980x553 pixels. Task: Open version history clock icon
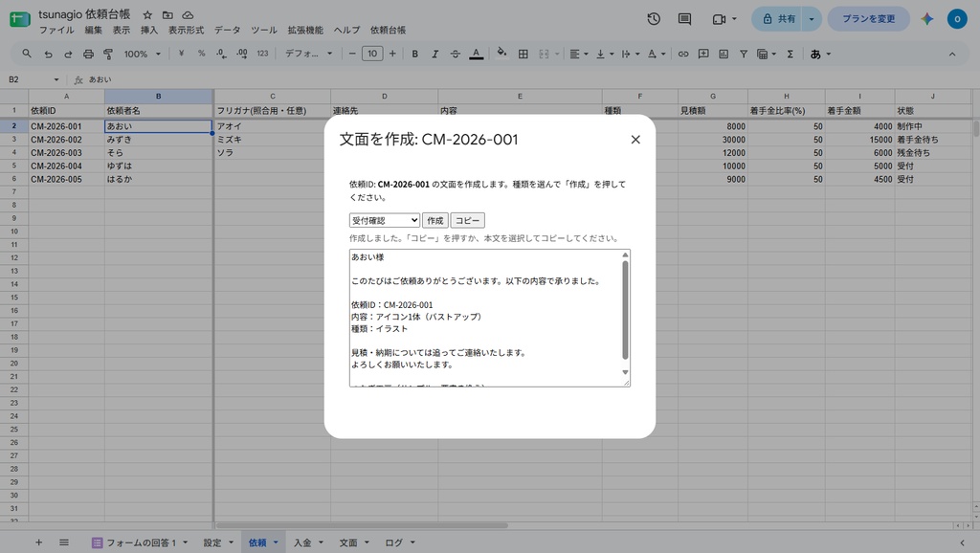pyautogui.click(x=654, y=19)
